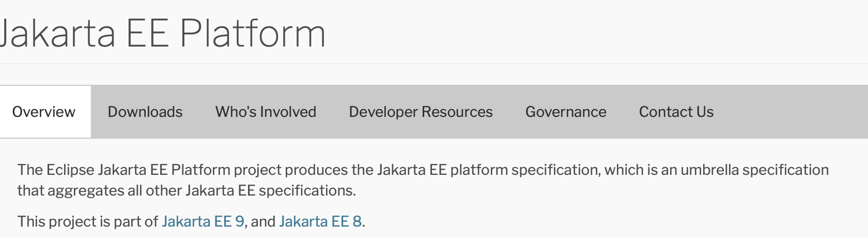This screenshot has width=868, height=238.
Task: Open the Governance tab
Action: pos(566,112)
